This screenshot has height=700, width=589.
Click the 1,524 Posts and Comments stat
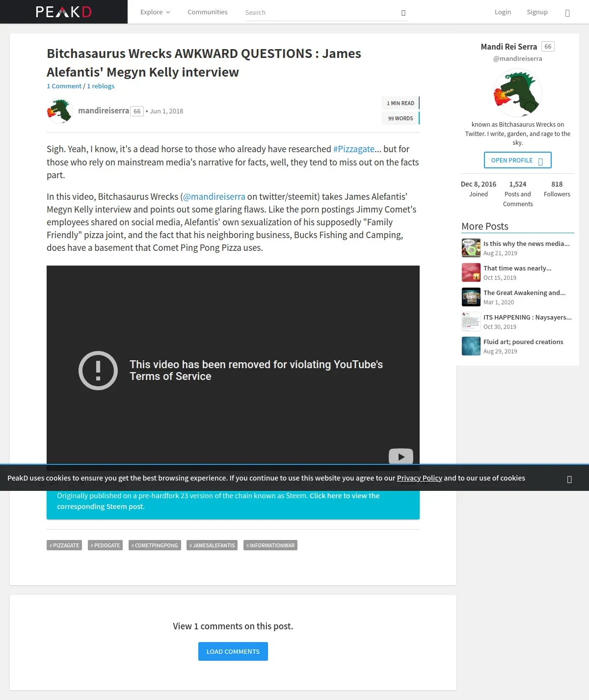pyautogui.click(x=518, y=194)
